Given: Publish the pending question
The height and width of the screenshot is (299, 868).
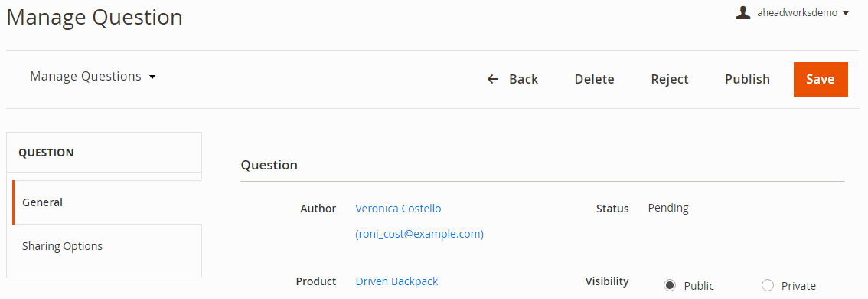Looking at the screenshot, I should coord(747,79).
